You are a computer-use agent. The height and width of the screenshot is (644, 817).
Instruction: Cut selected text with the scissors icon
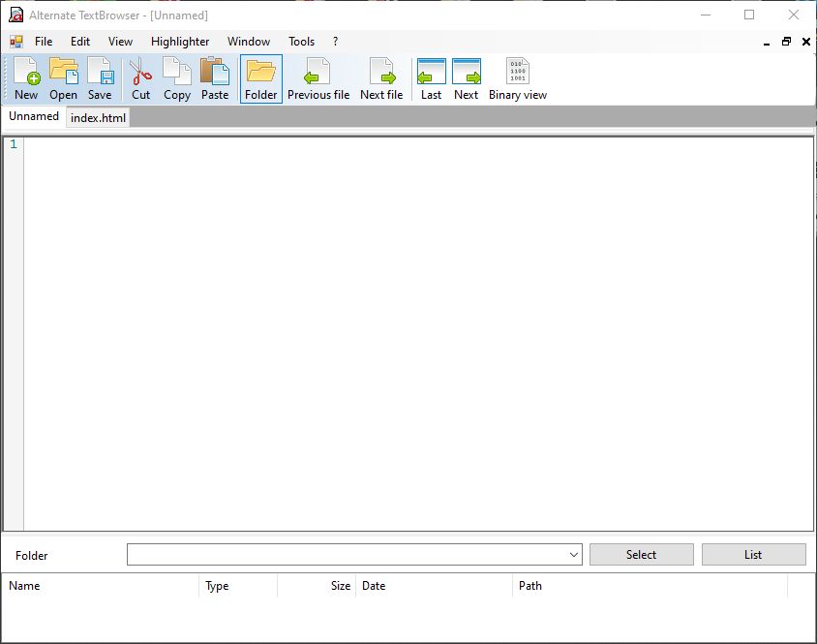point(139,77)
